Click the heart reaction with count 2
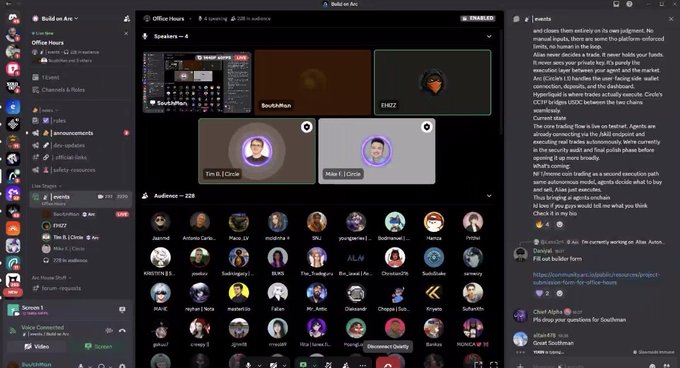680x368 pixels. [x=543, y=293]
